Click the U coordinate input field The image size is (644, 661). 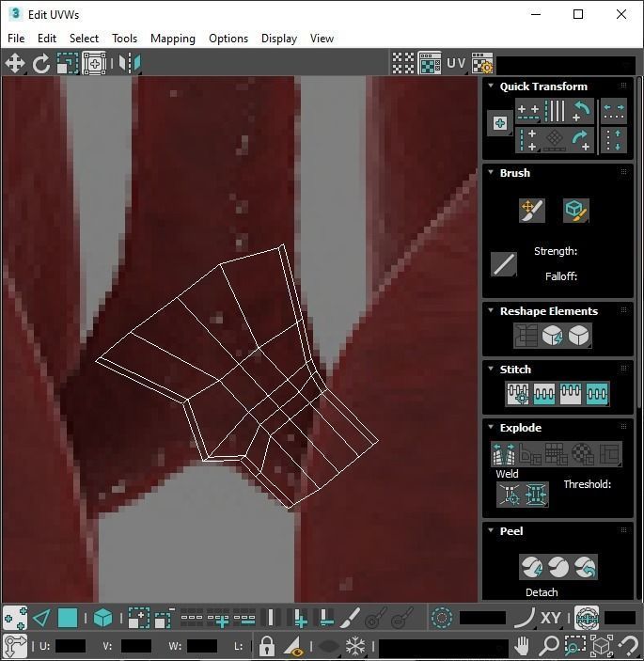[71, 646]
